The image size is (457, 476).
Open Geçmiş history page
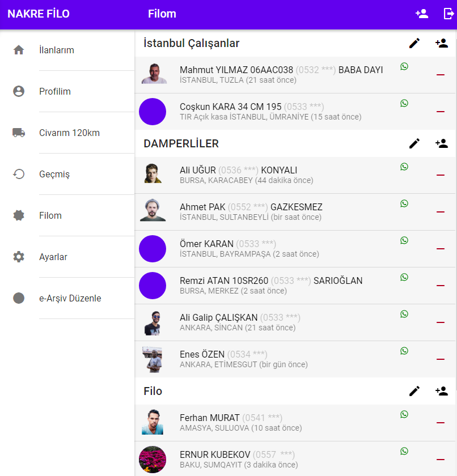click(54, 174)
